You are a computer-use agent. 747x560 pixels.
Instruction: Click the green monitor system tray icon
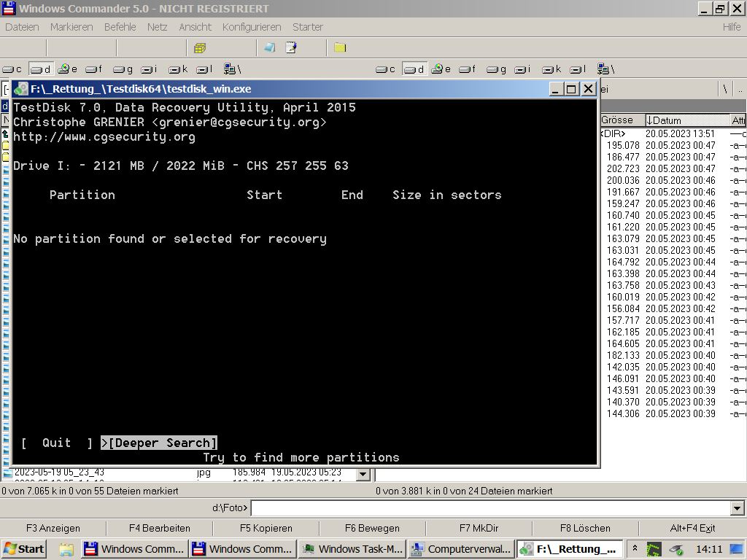[x=654, y=550]
